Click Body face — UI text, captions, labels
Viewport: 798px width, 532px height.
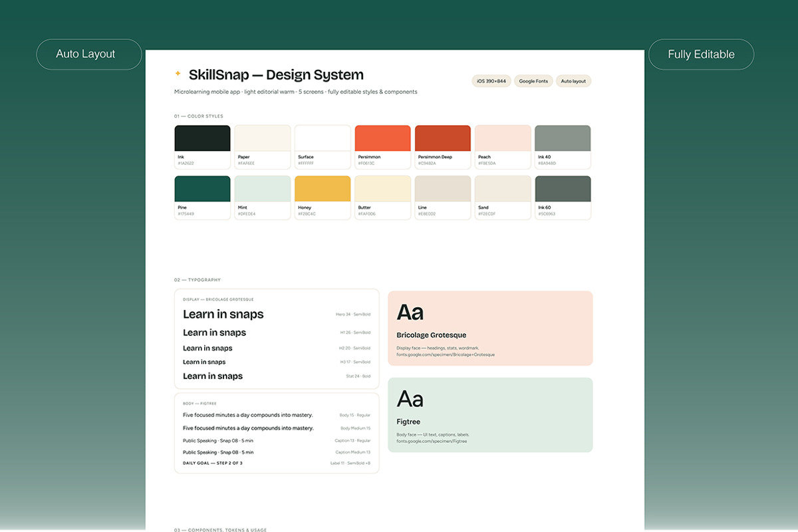click(433, 434)
